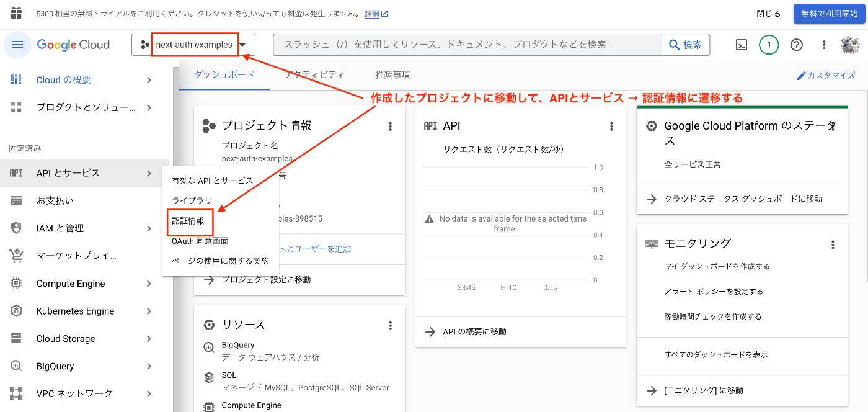Click the マーケットプレイス cart icon
Image resolution: width=868 pixels, height=412 pixels.
coord(16,256)
